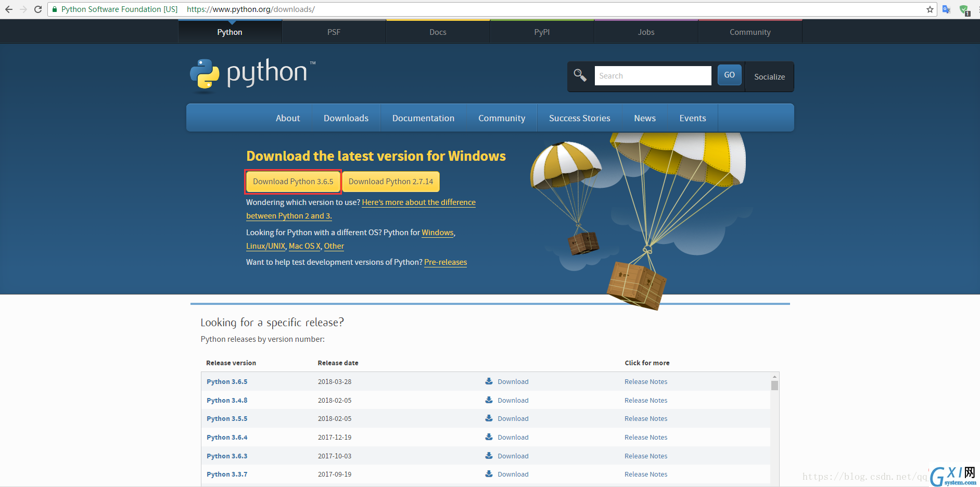
Task: Open Python 3.5.5 release version link
Action: (227, 418)
